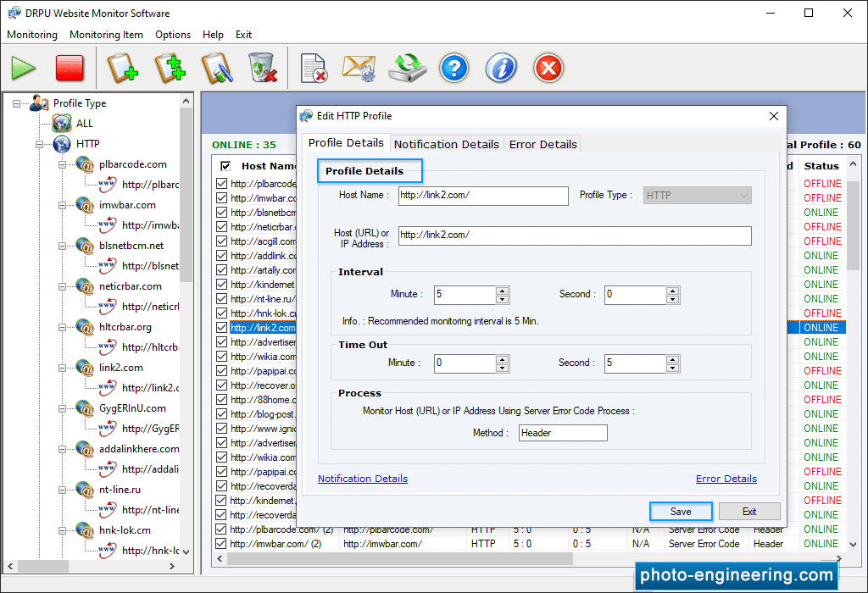Open the Exit menu item

click(243, 34)
